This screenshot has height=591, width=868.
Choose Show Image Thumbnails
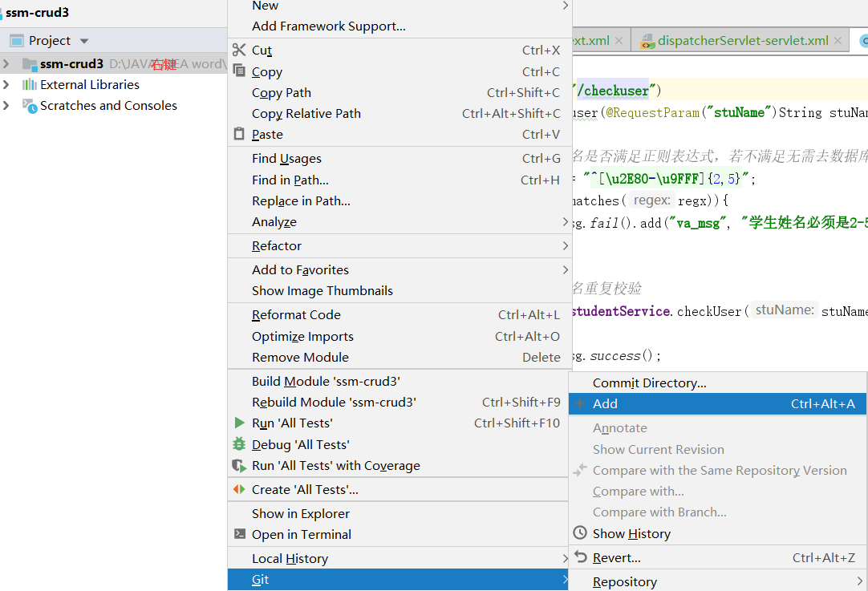pos(398,290)
